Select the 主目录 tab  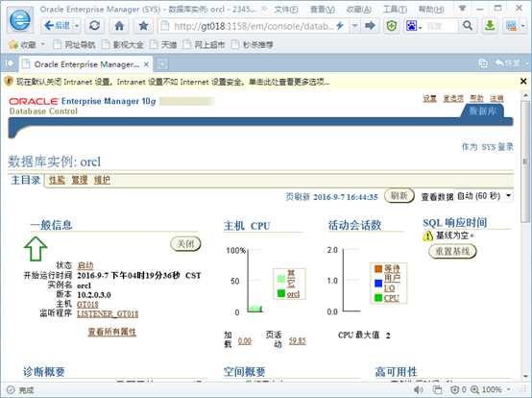pyautogui.click(x=26, y=180)
